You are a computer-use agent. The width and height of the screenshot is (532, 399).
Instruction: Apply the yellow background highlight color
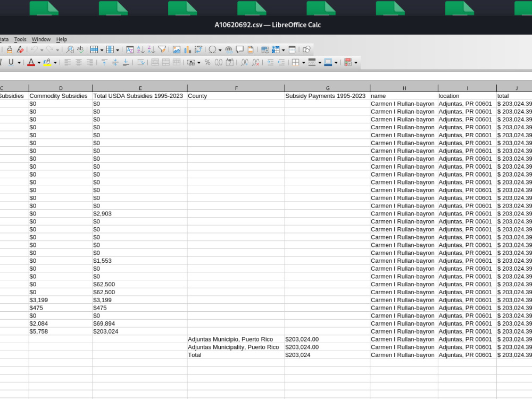tap(47, 62)
